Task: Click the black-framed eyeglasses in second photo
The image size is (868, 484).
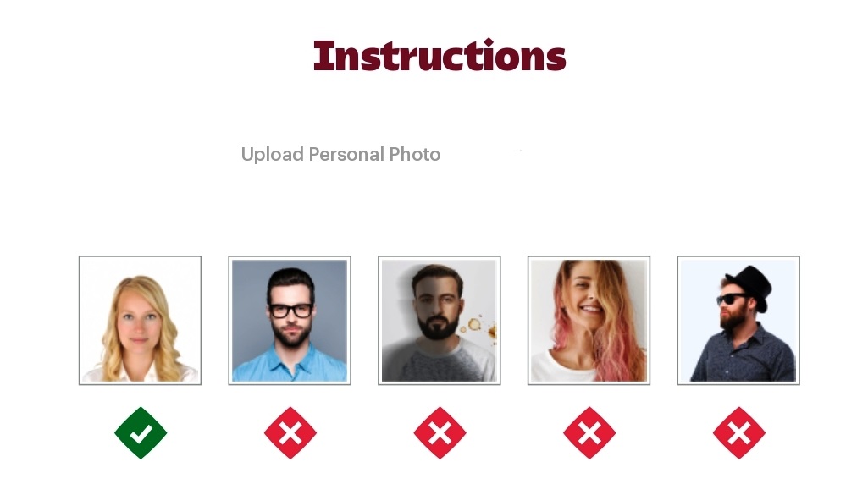Action: [290, 311]
